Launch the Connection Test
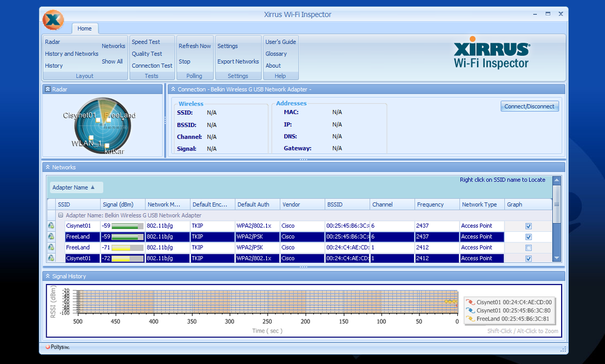Screen dimensions: 605x364 click(x=152, y=66)
